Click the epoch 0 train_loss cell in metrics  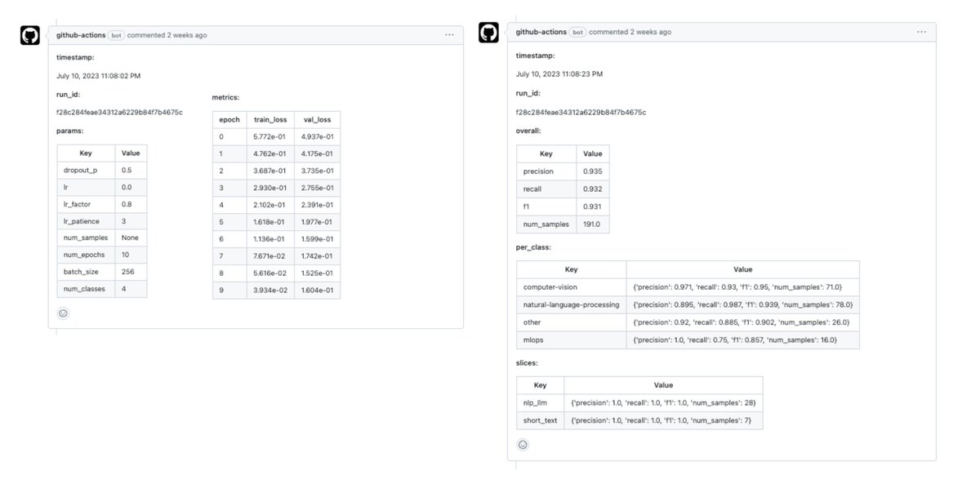pyautogui.click(x=269, y=135)
